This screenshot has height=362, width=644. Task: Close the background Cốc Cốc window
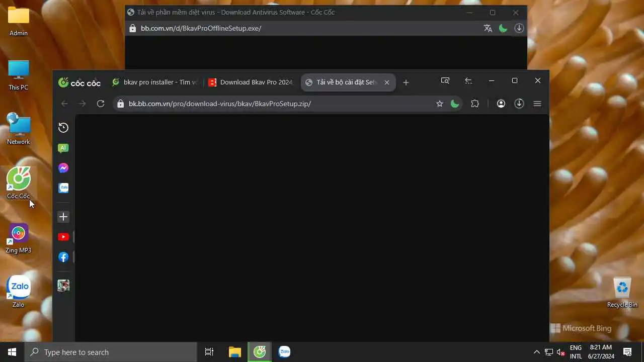(x=516, y=13)
